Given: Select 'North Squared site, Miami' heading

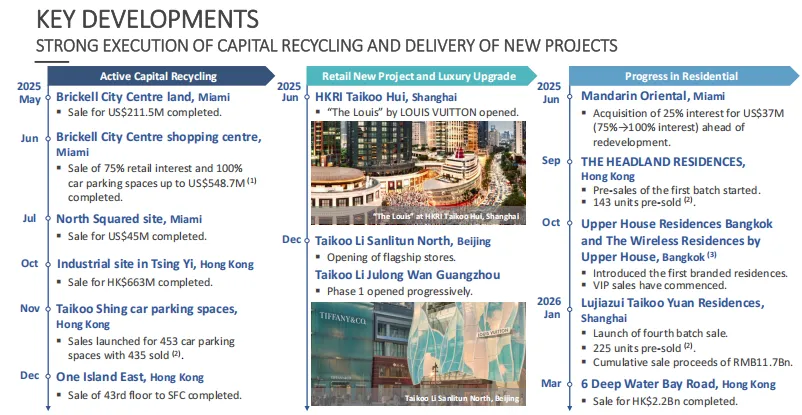Looking at the screenshot, I should click(129, 219).
